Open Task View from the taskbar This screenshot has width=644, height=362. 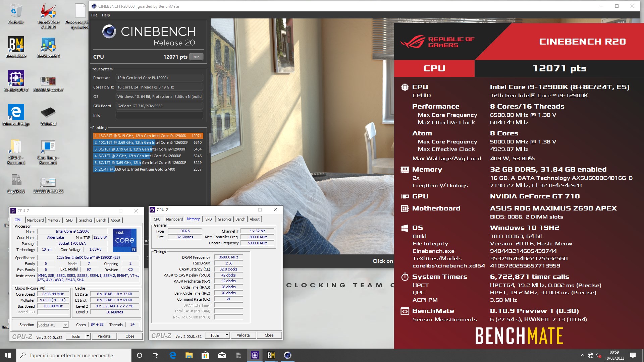[156, 355]
